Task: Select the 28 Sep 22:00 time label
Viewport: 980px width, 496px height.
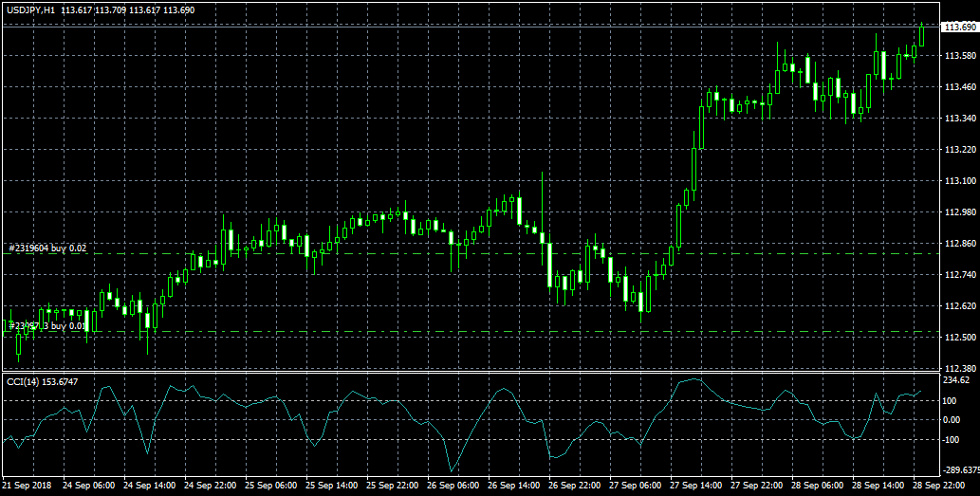Action: pyautogui.click(x=937, y=485)
